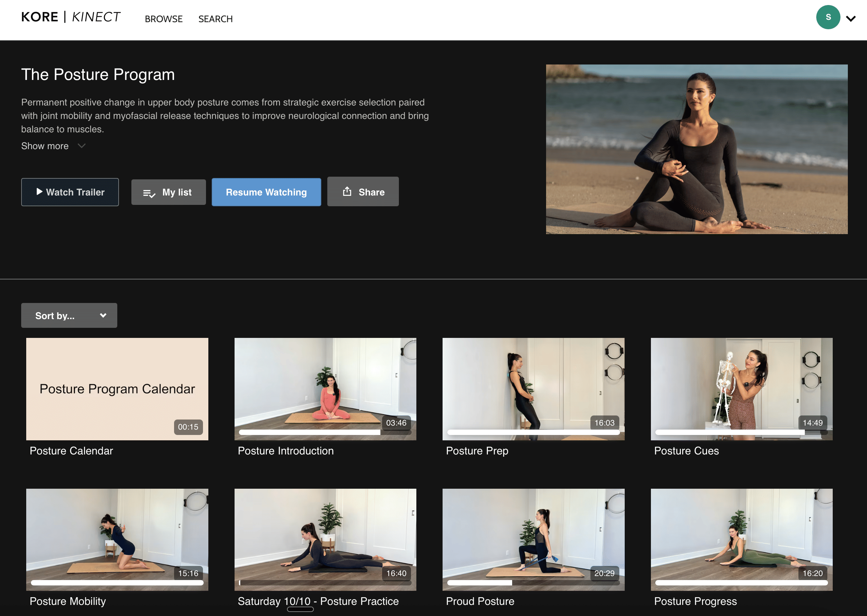Click the Posture Mobility title link
Image resolution: width=867 pixels, height=616 pixels.
(x=68, y=601)
